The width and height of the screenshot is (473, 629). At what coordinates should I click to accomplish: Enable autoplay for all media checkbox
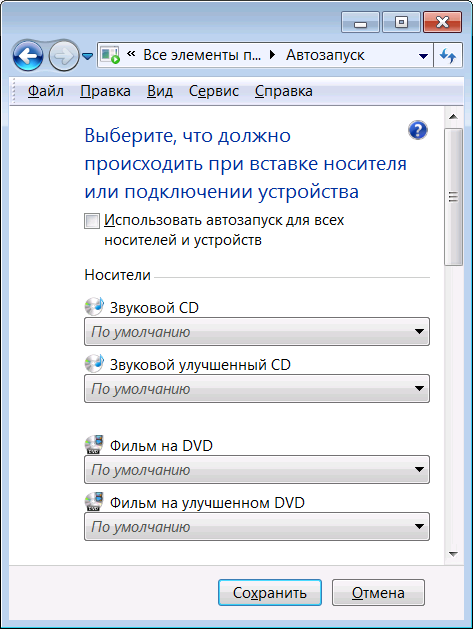[x=92, y=221]
